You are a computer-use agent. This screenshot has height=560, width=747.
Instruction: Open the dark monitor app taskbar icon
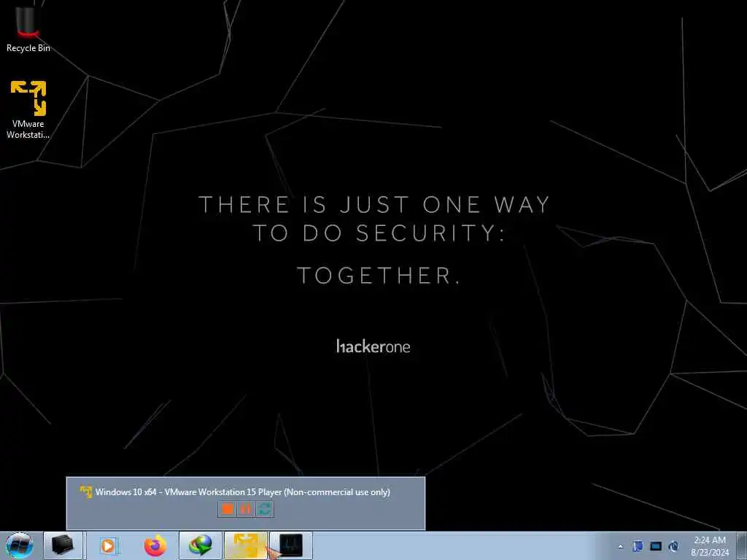point(291,545)
